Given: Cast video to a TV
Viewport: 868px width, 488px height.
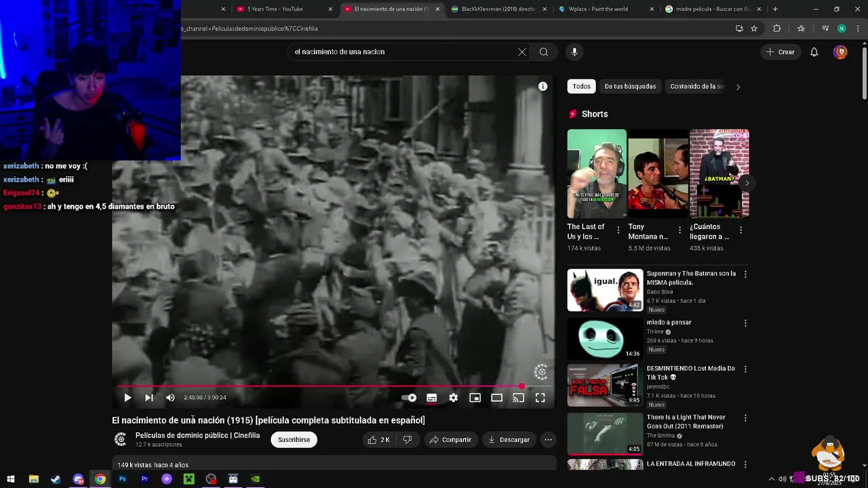Looking at the screenshot, I should tap(518, 398).
